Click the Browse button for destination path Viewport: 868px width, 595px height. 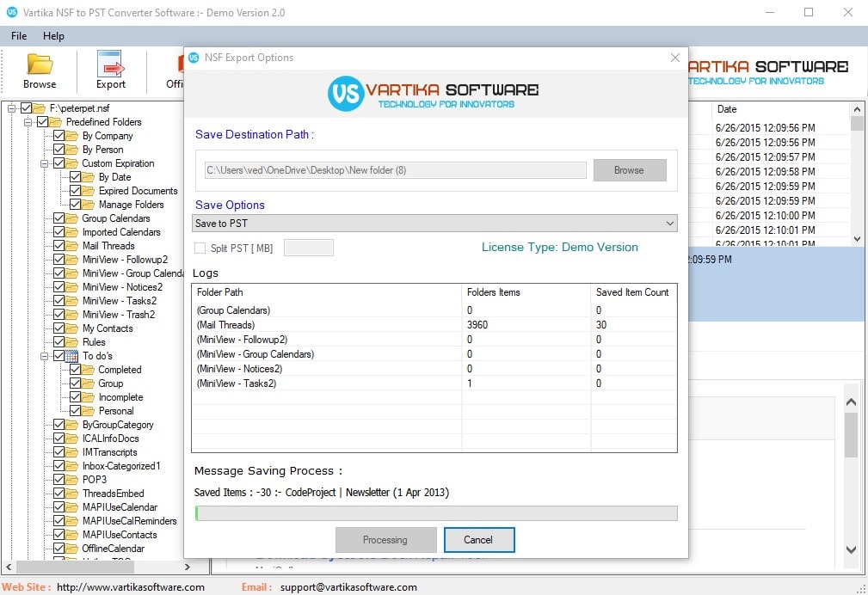click(x=629, y=170)
